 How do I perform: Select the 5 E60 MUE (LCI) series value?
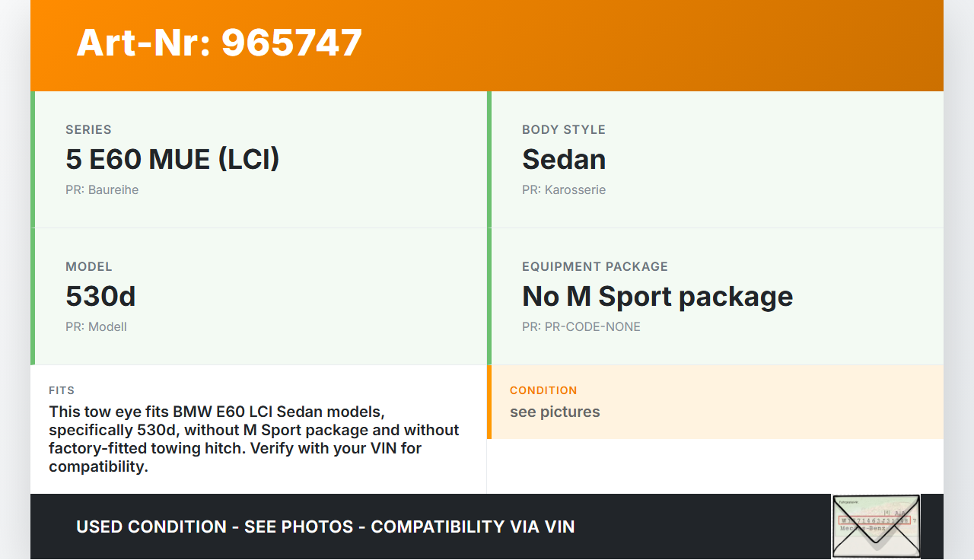click(173, 159)
